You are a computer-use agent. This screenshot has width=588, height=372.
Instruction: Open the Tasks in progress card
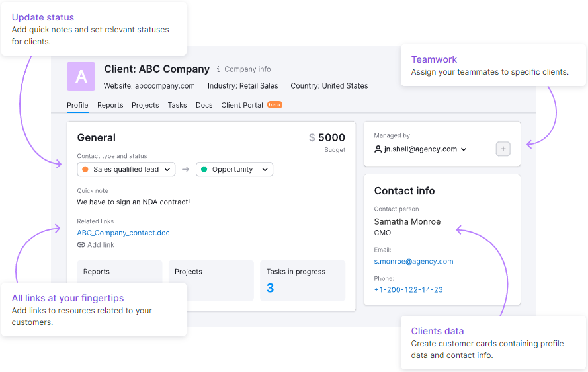pos(303,280)
